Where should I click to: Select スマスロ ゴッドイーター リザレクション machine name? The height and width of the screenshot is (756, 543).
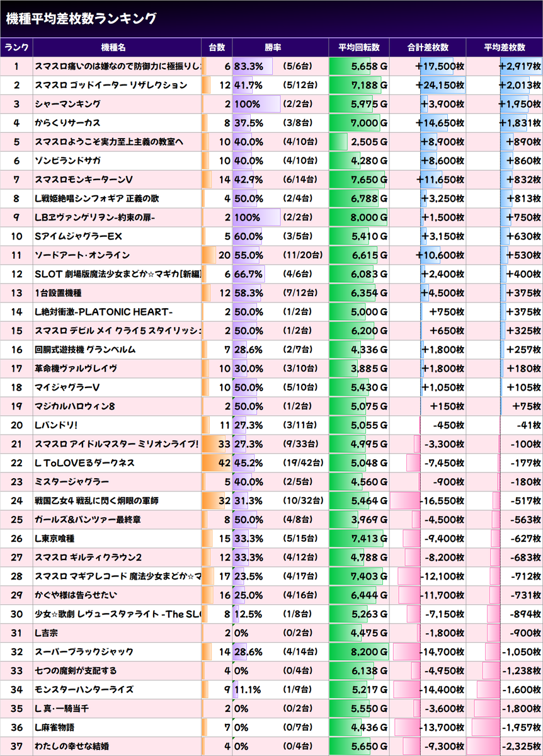111,85
